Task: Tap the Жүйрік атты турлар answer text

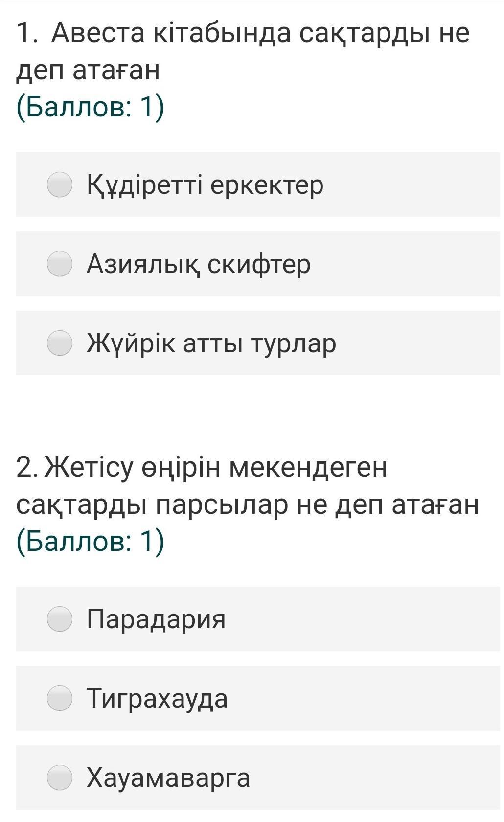Action: click(x=211, y=343)
